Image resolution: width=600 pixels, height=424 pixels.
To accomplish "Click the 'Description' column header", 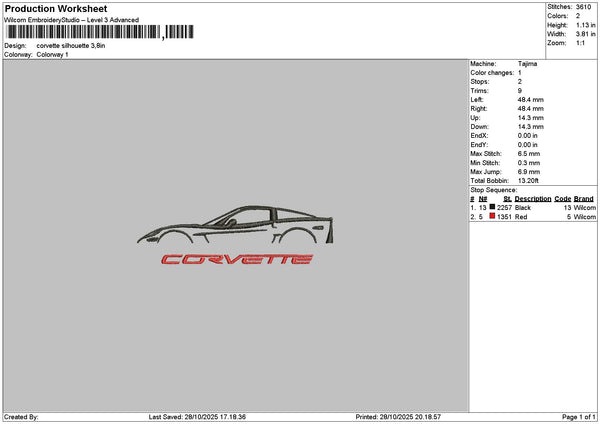I will (533, 199).
